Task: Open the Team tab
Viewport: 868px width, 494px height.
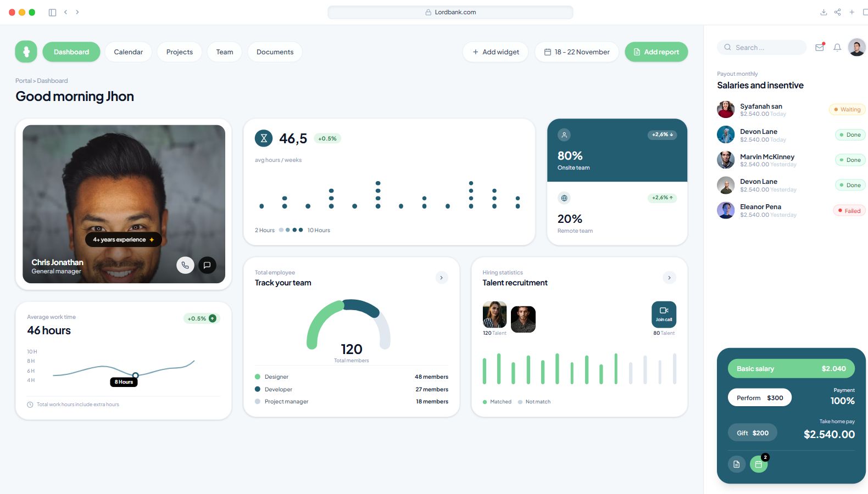Action: pos(225,52)
